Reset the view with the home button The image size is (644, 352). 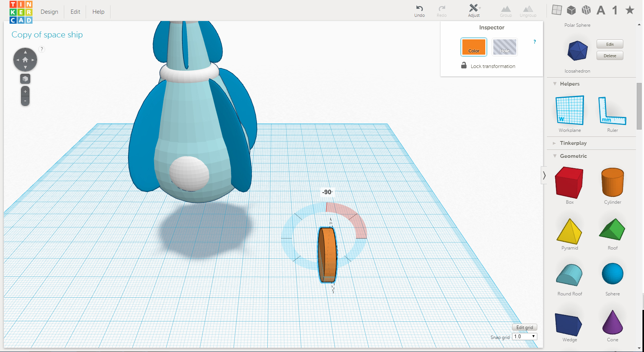[25, 60]
